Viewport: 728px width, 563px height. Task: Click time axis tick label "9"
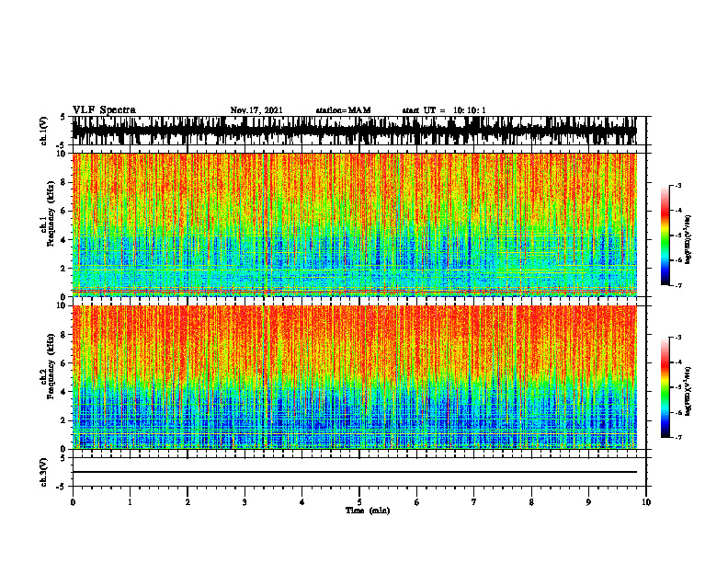pos(588,502)
